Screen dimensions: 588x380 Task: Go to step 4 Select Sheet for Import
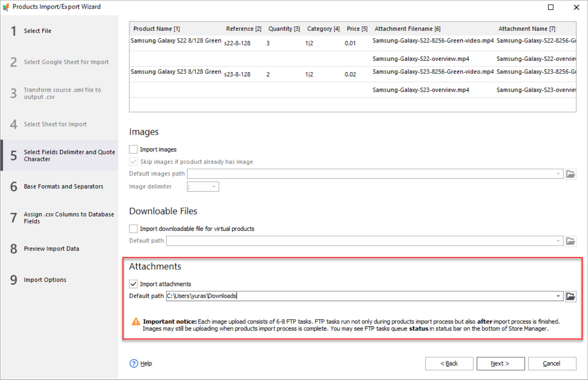pos(59,124)
